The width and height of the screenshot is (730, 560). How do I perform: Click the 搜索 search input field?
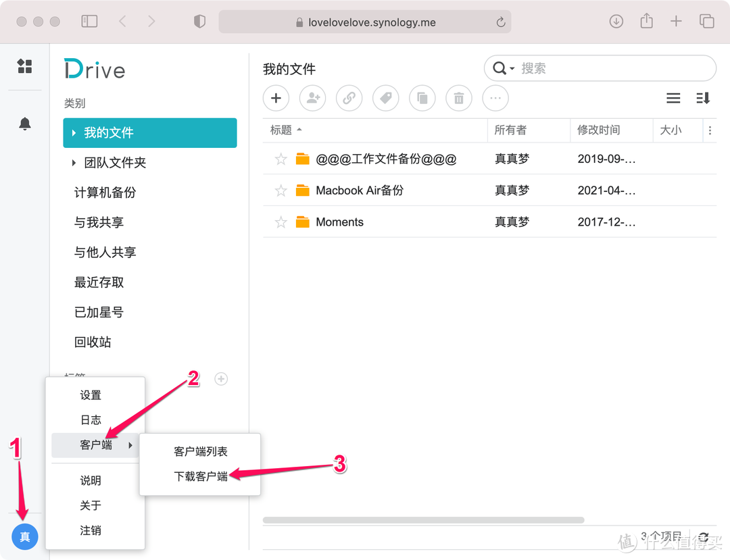[x=608, y=69]
